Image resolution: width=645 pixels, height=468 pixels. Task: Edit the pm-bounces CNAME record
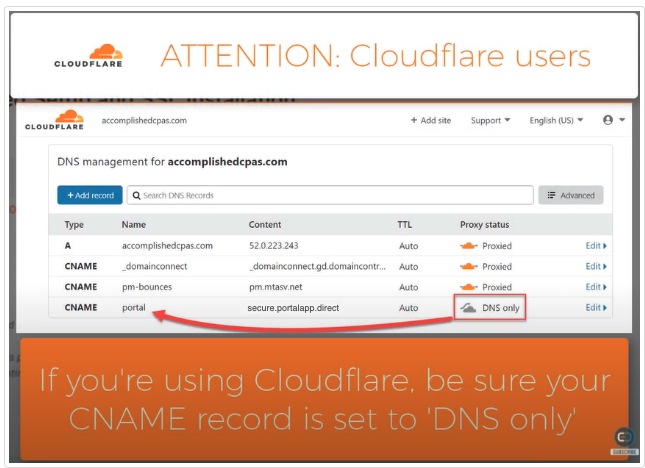596,287
